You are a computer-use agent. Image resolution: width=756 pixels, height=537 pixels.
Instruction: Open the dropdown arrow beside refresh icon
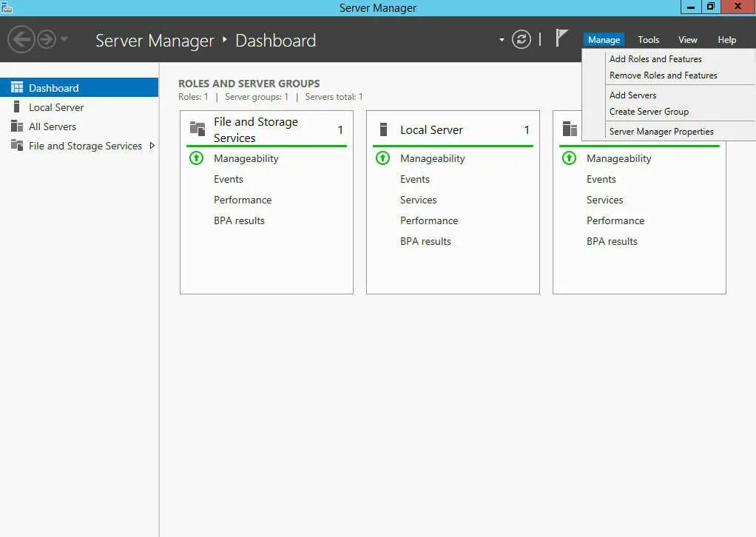(x=502, y=40)
